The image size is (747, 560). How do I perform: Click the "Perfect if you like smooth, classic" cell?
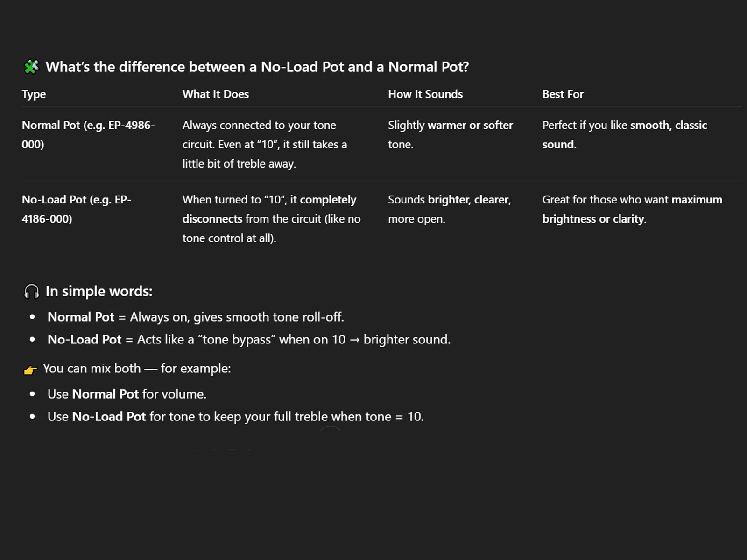pyautogui.click(x=624, y=134)
